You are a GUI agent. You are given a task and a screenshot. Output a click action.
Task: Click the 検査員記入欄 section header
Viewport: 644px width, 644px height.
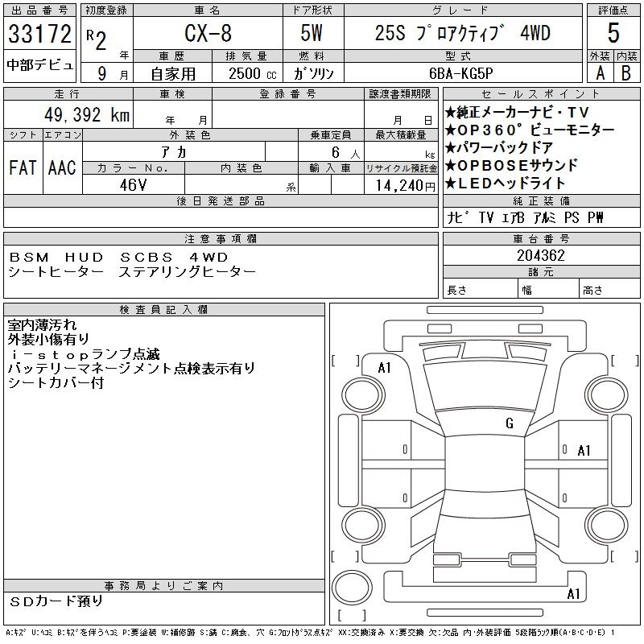point(164,310)
